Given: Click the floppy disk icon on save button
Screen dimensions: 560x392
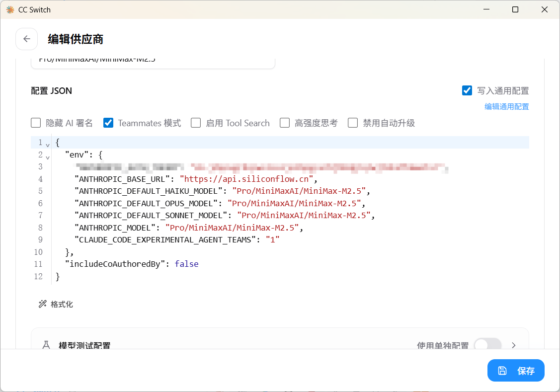Looking at the screenshot, I should [x=502, y=371].
